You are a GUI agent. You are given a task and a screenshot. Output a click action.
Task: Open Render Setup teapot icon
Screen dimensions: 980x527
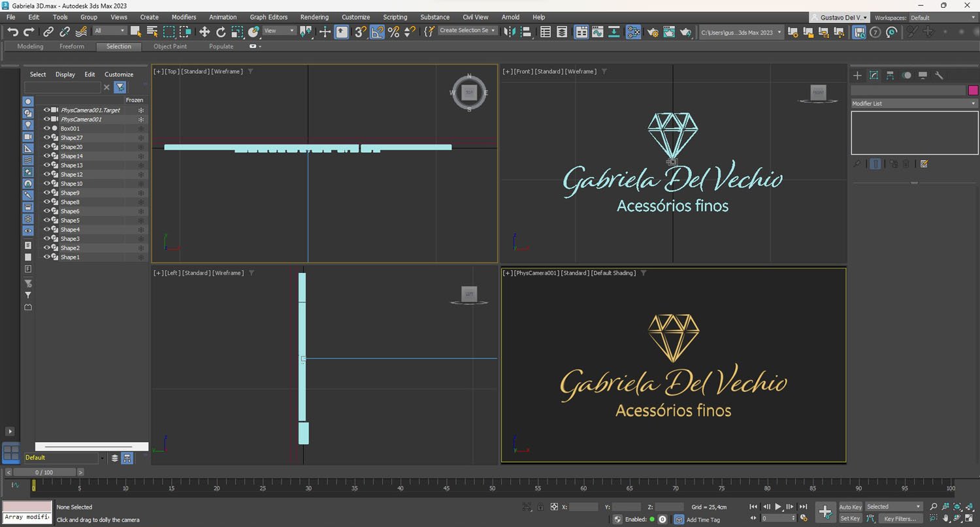pos(653,31)
